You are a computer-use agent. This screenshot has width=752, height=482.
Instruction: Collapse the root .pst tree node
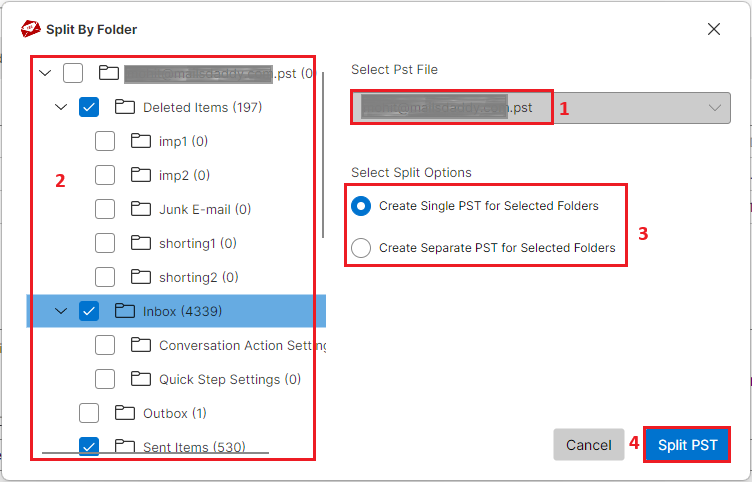tap(45, 73)
